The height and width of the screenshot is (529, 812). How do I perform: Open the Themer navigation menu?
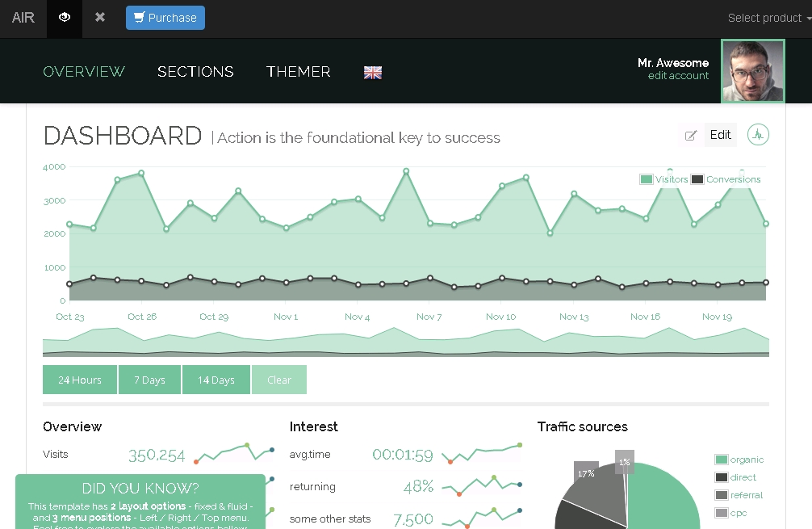click(x=299, y=72)
